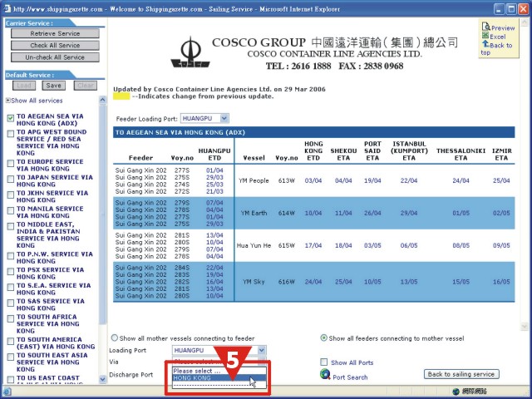Click the ISTANBUL (KUMPORT) ETA column header
The height and width of the screenshot is (399, 532).
tap(409, 150)
